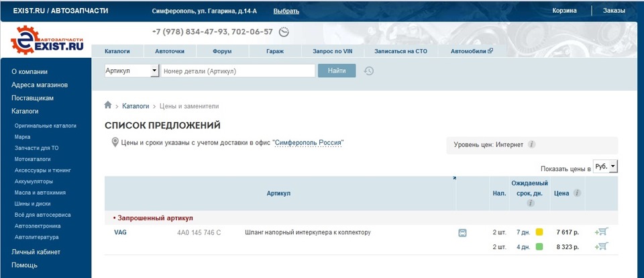The height and width of the screenshot is (278, 644).
Task: Click Каталоги breadcrumb link
Action: tap(136, 106)
